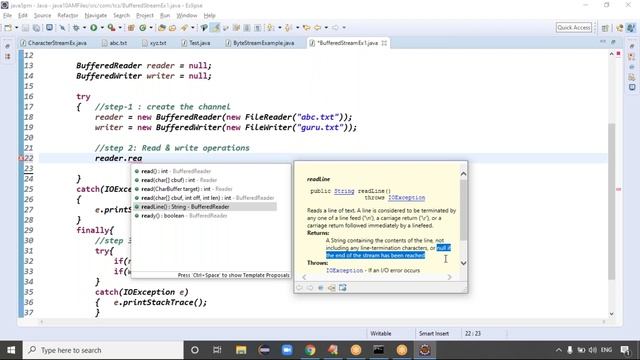This screenshot has height=360, width=640.
Task: Switch to the xyz.txt editor tab
Action: click(x=154, y=43)
